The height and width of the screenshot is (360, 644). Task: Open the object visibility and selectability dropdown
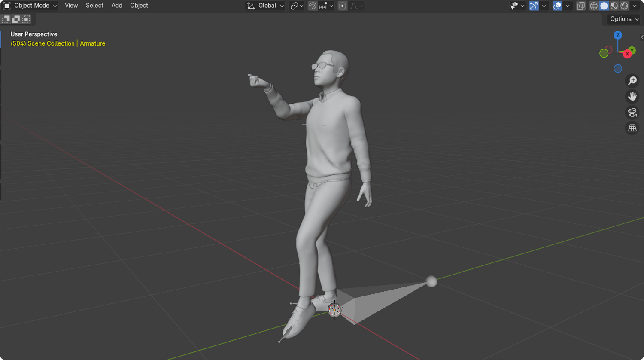517,6
